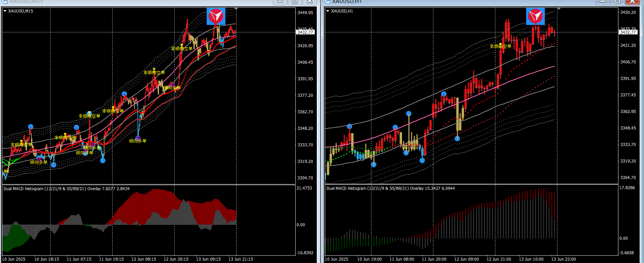Minimize the XAUUSD,H1 chart window

[x=603, y=2]
